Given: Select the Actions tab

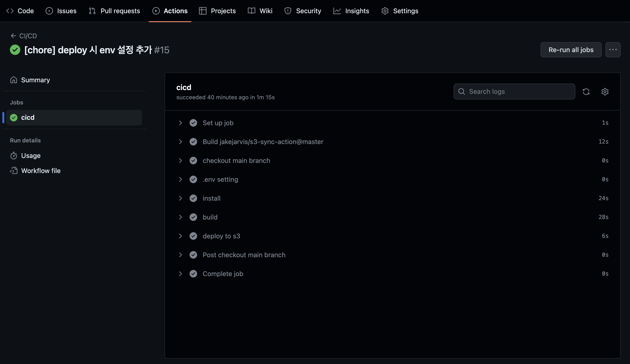Looking at the screenshot, I should point(170,11).
